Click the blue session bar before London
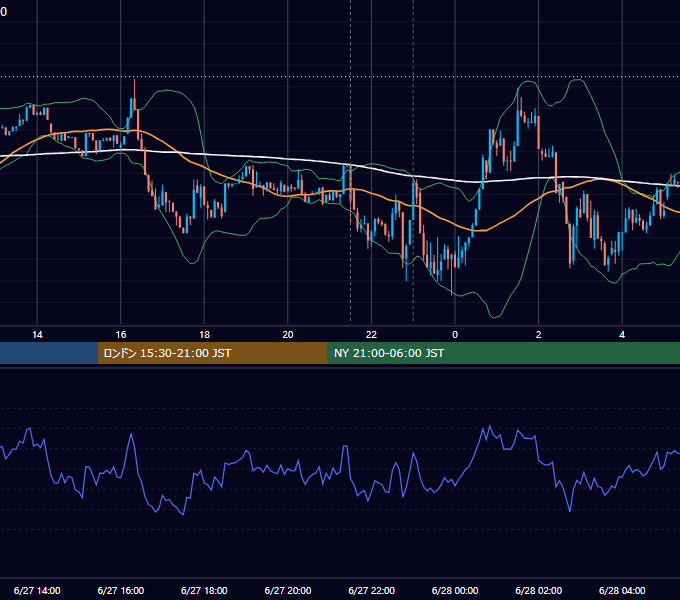The width and height of the screenshot is (680, 600). pos(49,353)
